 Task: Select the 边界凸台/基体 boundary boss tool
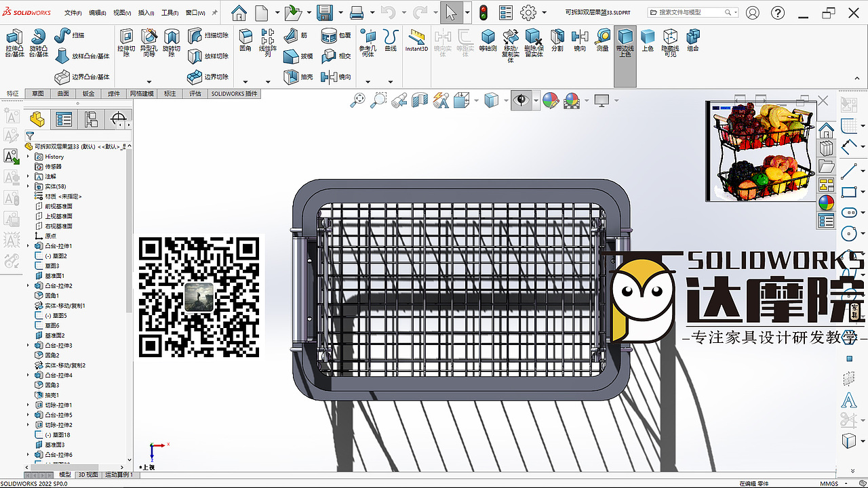tap(81, 77)
